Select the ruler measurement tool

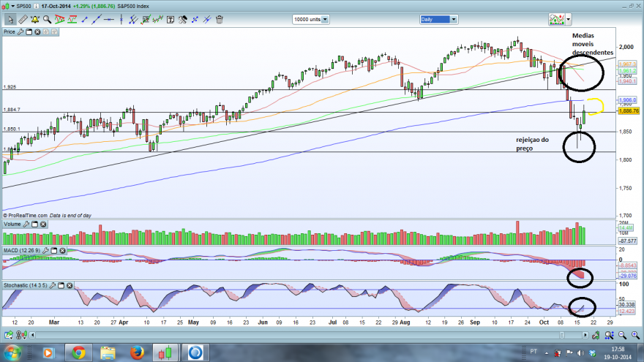pos(23,19)
